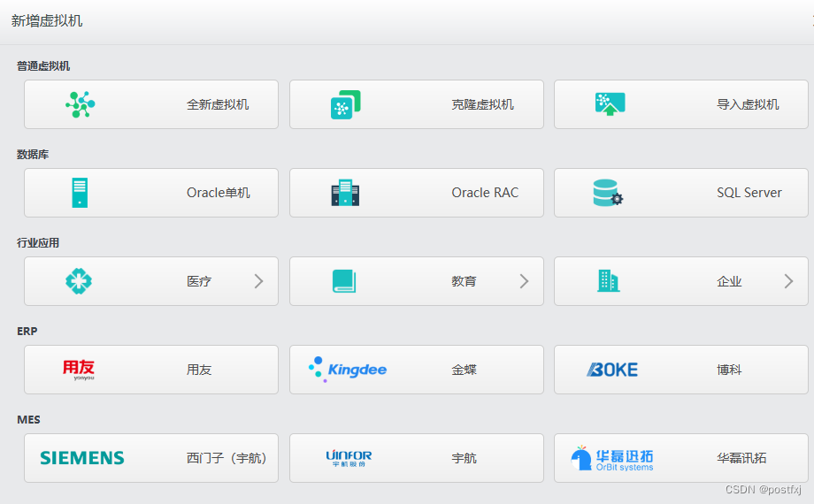Viewport: 814px width, 504px height.
Task: Click the 企业 building icon
Action: tap(609, 281)
